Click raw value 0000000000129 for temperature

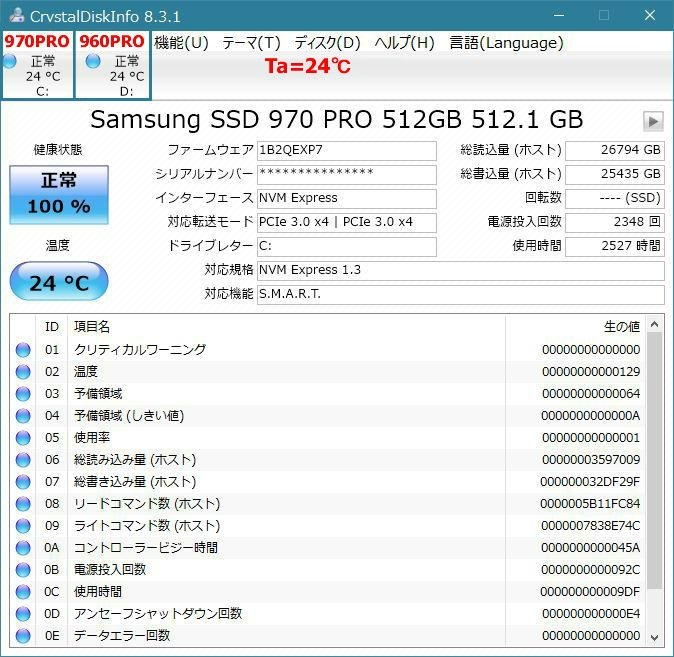click(591, 371)
